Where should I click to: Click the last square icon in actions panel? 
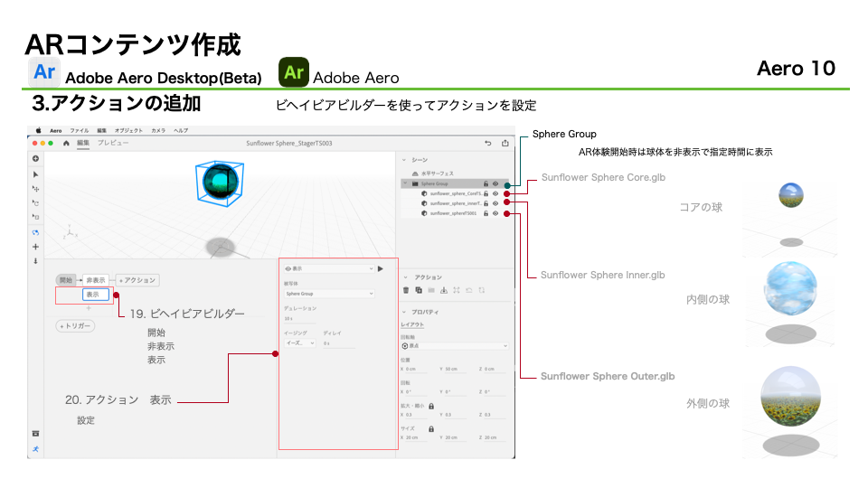pos(482,290)
